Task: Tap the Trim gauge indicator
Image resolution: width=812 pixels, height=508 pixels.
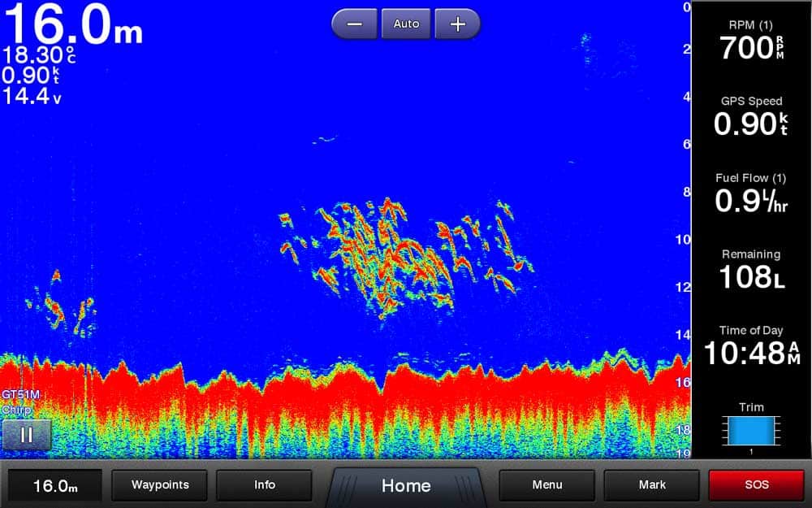Action: (751, 429)
